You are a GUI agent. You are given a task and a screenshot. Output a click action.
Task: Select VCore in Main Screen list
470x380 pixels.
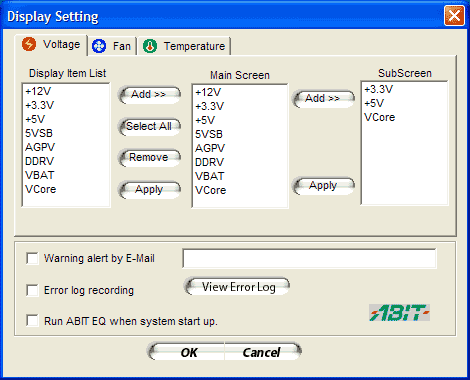point(210,190)
